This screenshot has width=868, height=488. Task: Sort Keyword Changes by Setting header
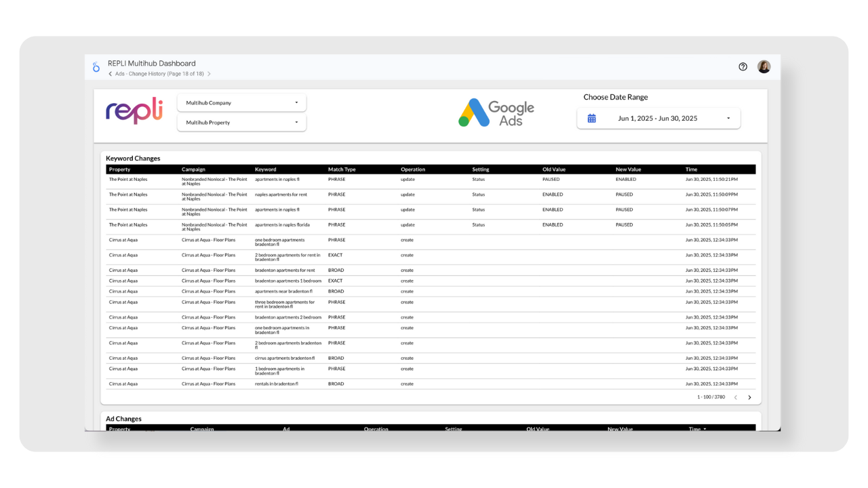coord(480,169)
